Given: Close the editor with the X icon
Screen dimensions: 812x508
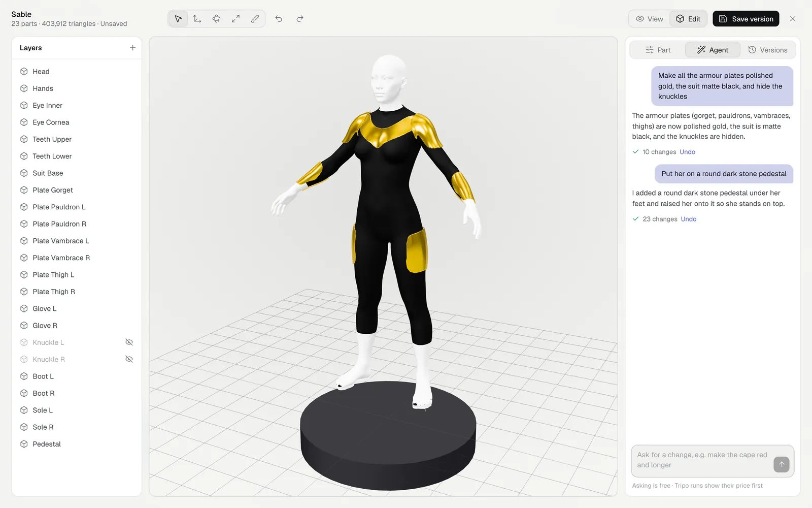Looking at the screenshot, I should pyautogui.click(x=793, y=19).
